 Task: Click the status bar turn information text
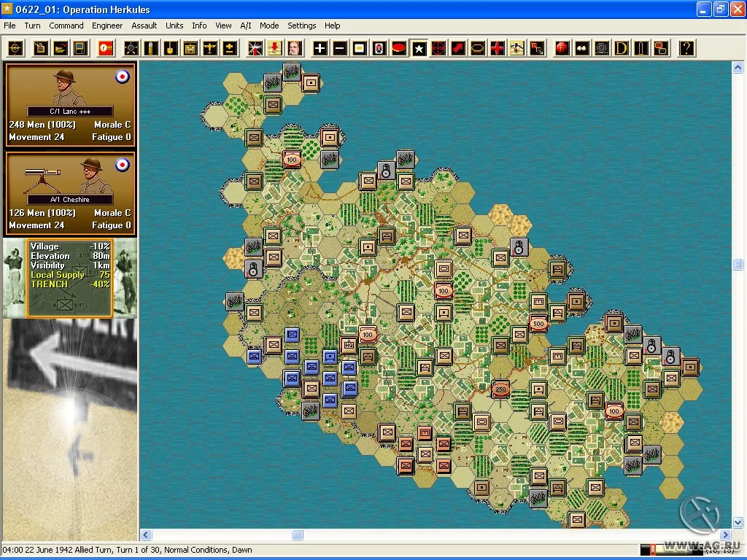coord(127,550)
